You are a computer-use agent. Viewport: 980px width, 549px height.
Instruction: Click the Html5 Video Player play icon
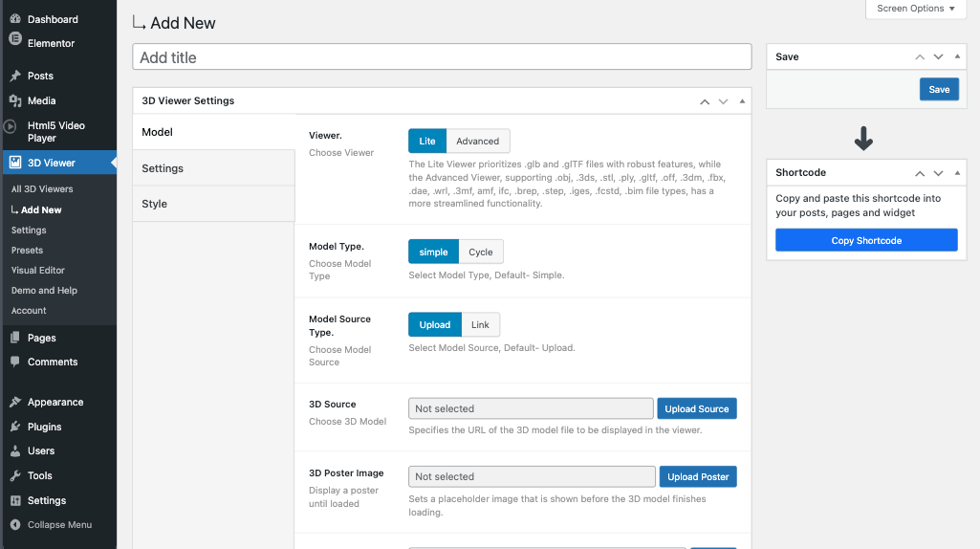[10, 126]
